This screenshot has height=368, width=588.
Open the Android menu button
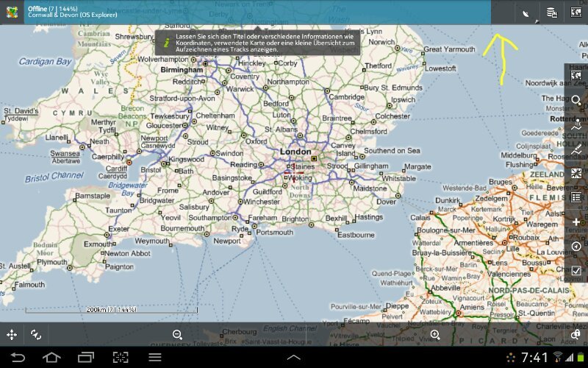(155, 357)
